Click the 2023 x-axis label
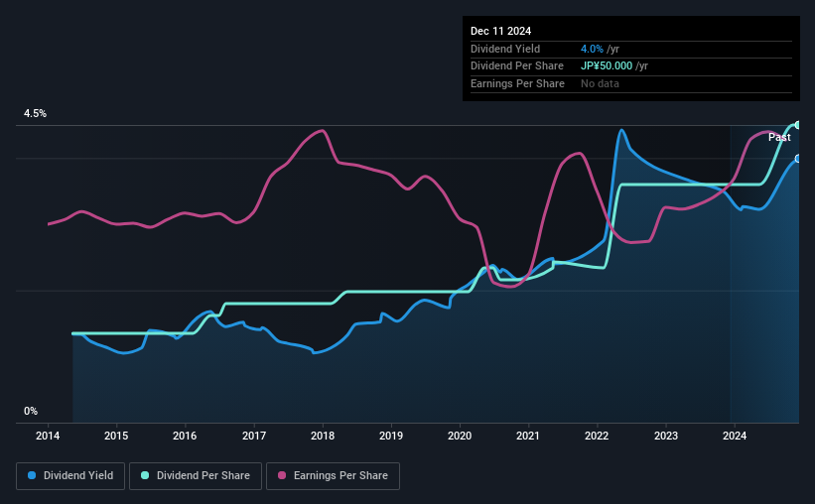815x504 pixels. 666,436
